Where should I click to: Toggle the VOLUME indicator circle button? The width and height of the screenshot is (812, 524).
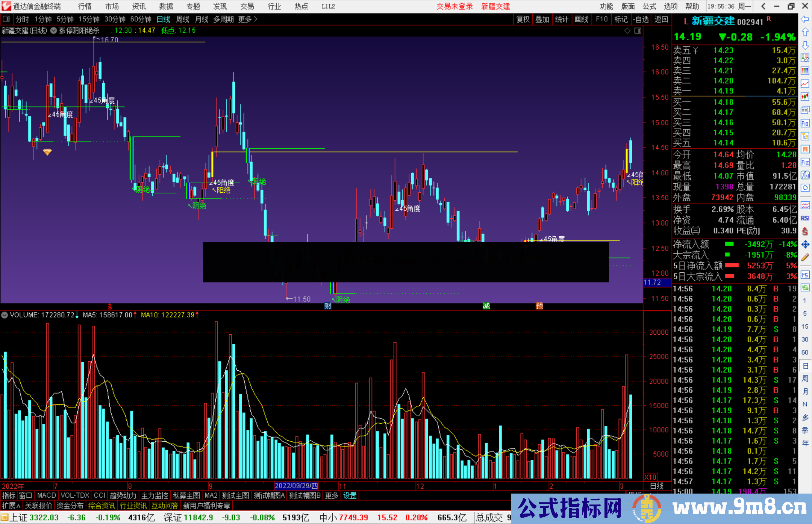pos(5,315)
